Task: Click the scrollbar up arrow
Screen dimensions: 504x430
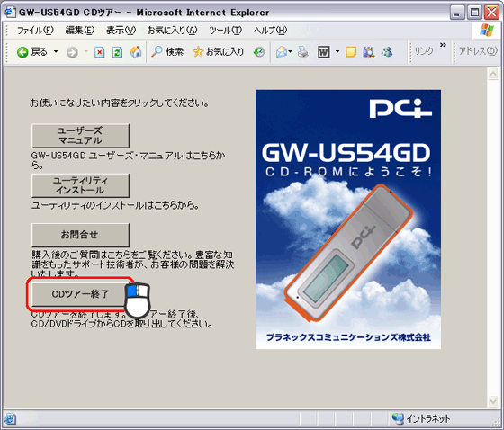Action: (x=493, y=74)
